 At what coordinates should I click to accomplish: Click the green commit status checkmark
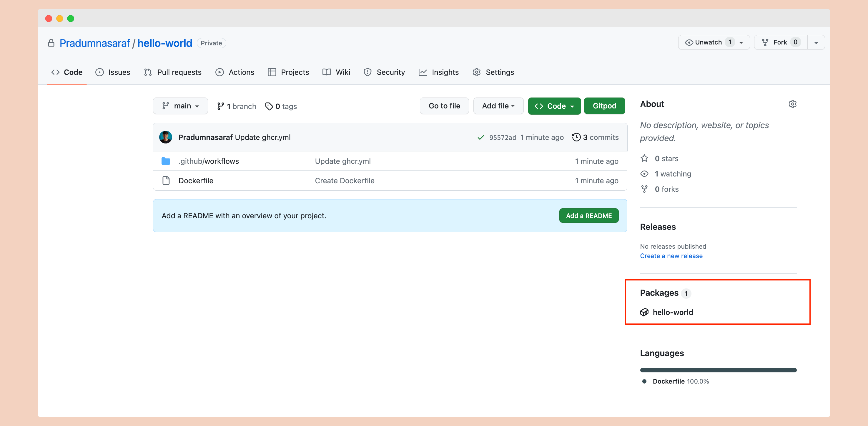481,137
